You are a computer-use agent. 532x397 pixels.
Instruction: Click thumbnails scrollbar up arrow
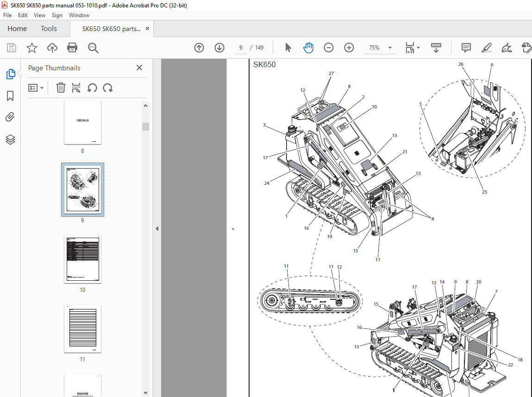[x=145, y=106]
